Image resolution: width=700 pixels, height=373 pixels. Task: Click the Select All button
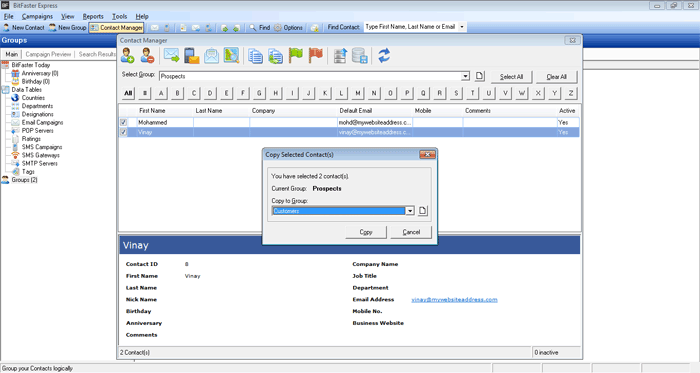[511, 77]
